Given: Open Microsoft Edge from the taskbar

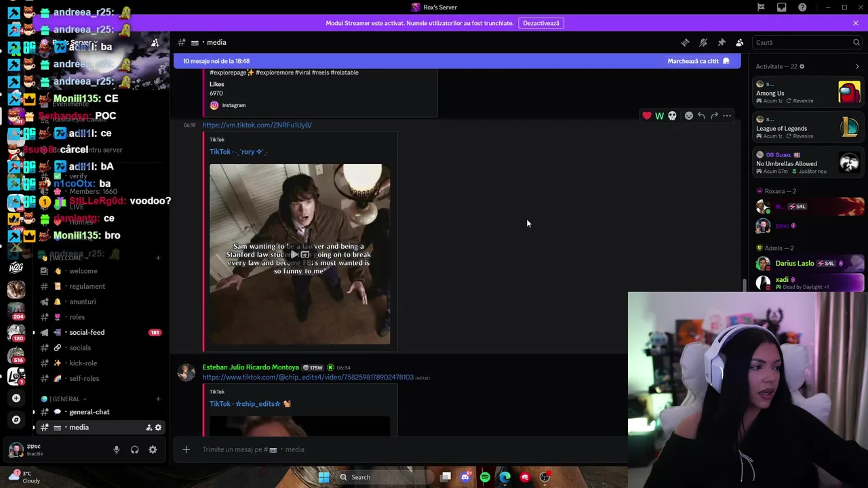Looking at the screenshot, I should tap(505, 477).
